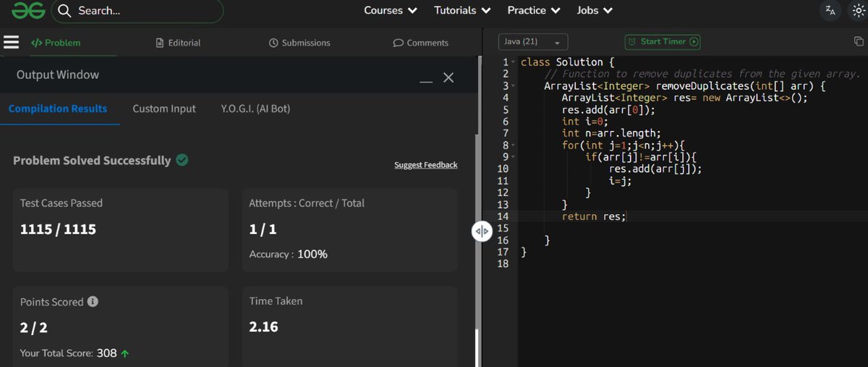Click the 'Your Total Score: 308' text
868x367 pixels.
[69, 354]
